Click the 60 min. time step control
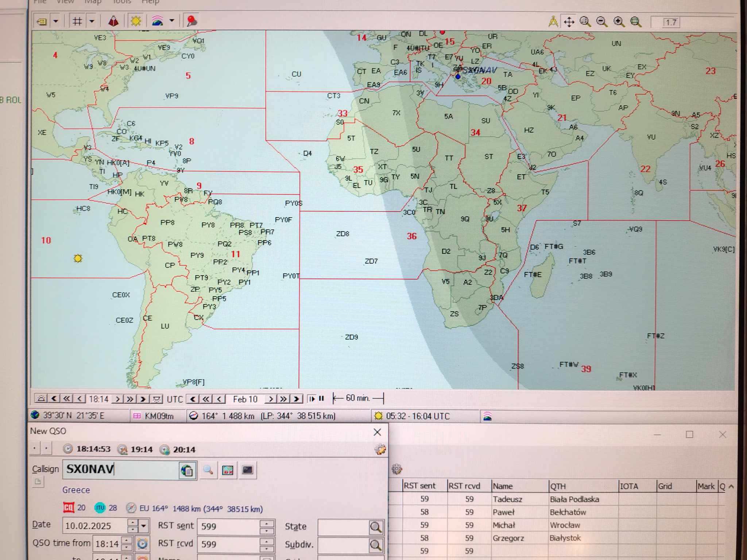The height and width of the screenshot is (560, 747). (x=358, y=398)
